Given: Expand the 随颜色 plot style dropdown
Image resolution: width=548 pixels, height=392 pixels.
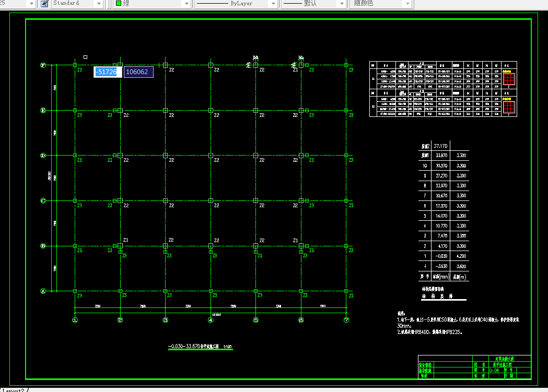Looking at the screenshot, I should 407,4.
